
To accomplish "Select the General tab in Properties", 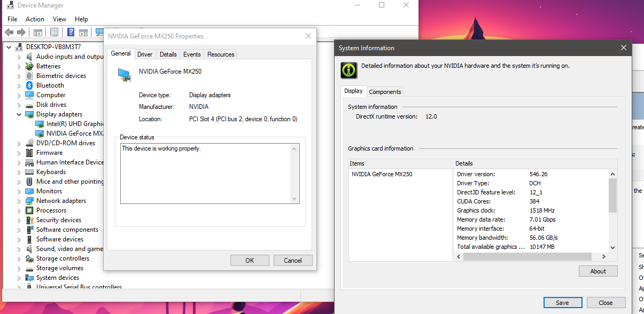I will pos(121,53).
